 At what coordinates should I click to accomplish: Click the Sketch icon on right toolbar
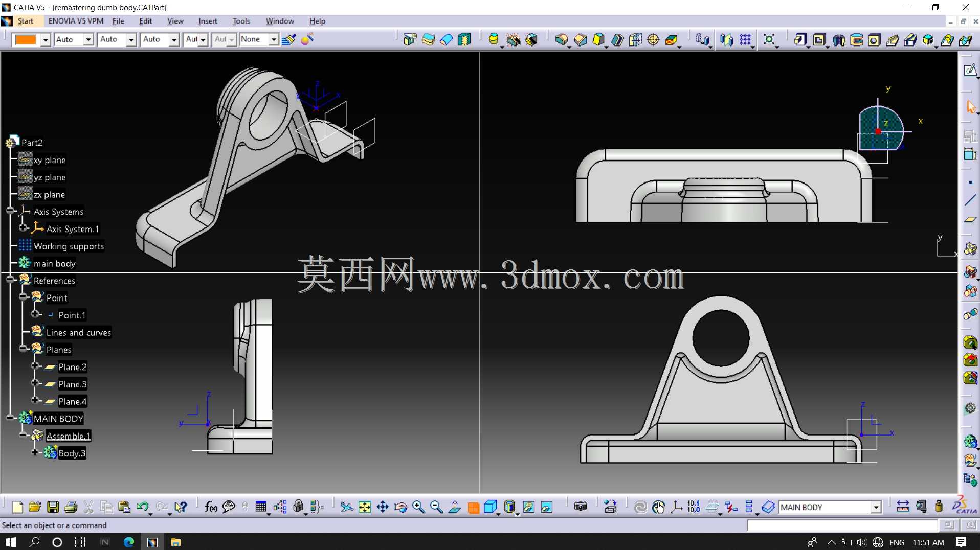970,70
